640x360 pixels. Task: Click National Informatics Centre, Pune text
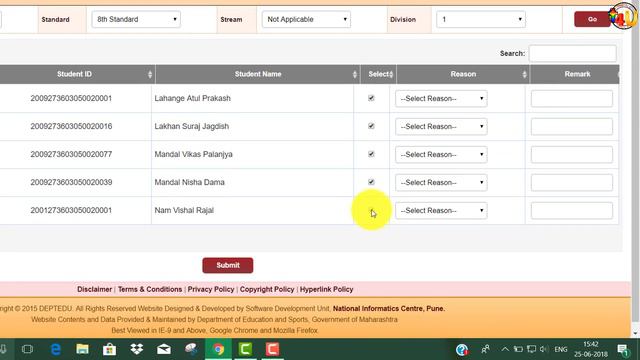389,309
